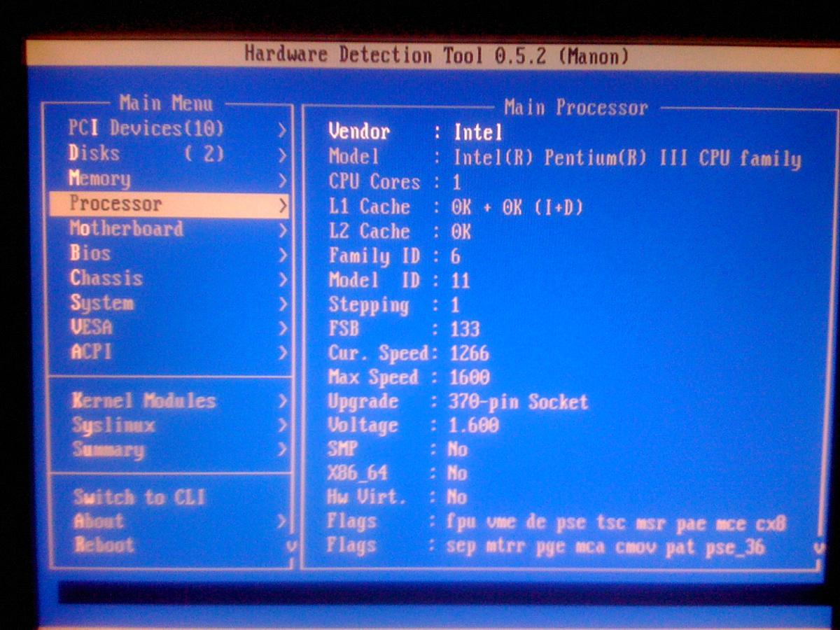This screenshot has height=630, width=840.
Task: Click the CPU Cores label
Action: [374, 182]
